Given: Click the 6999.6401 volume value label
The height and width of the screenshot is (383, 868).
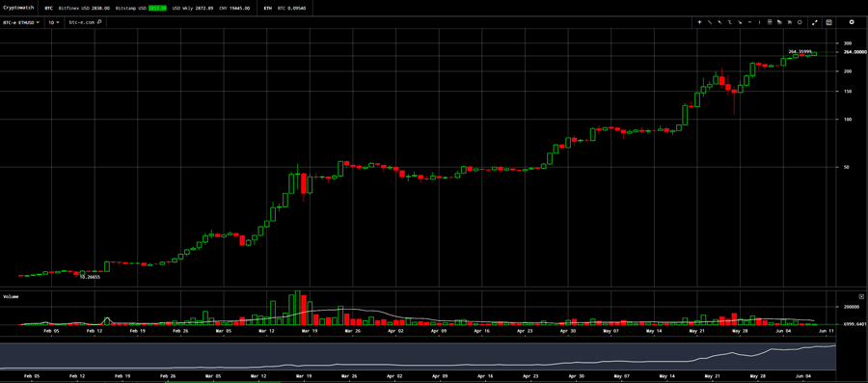Looking at the screenshot, I should (x=854, y=324).
